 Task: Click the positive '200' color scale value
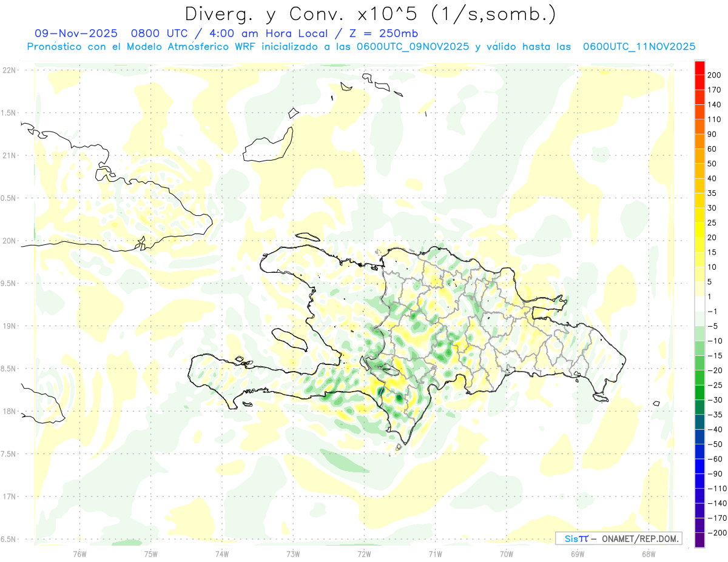(715, 75)
